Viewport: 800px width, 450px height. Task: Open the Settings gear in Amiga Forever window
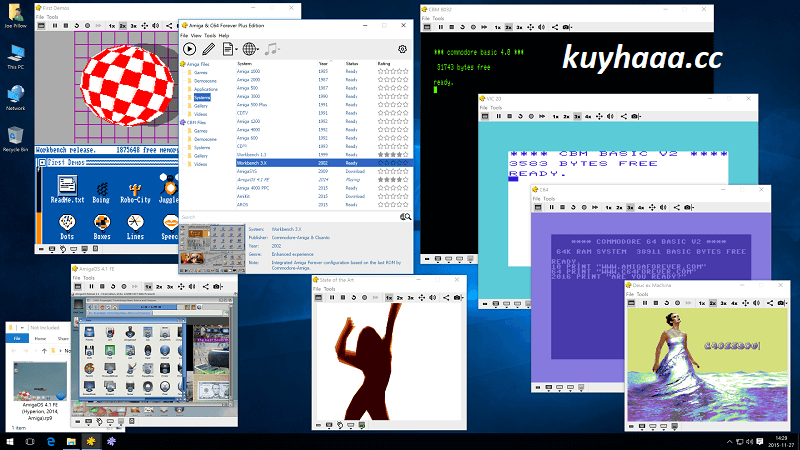pos(402,49)
